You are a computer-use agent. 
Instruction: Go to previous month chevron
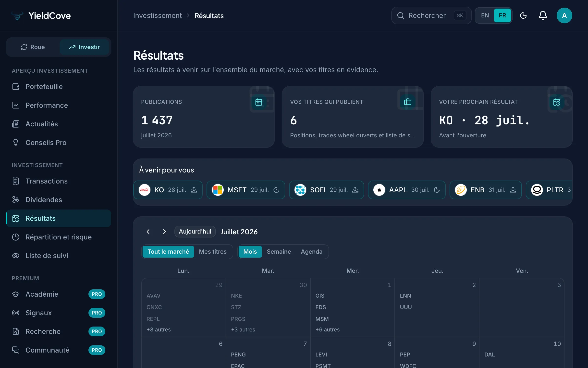148,232
